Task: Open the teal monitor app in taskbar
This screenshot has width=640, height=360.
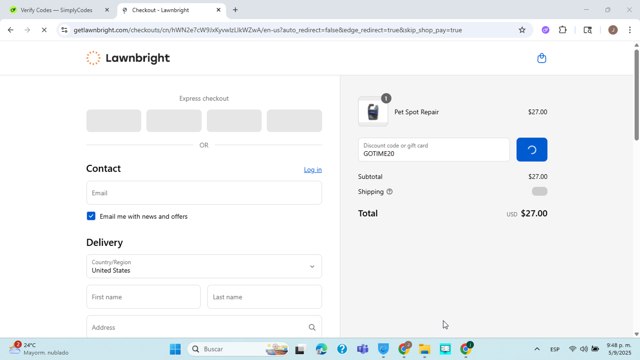Action: click(445, 349)
